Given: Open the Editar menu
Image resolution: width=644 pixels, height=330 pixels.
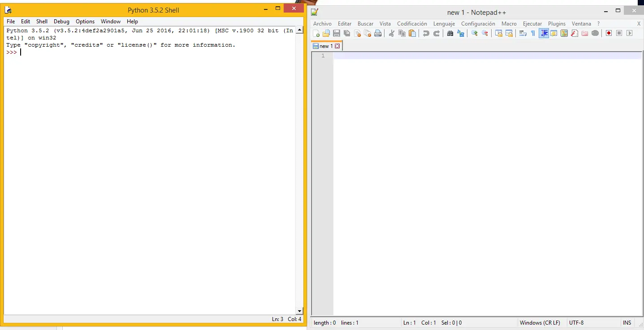Looking at the screenshot, I should coord(345,24).
